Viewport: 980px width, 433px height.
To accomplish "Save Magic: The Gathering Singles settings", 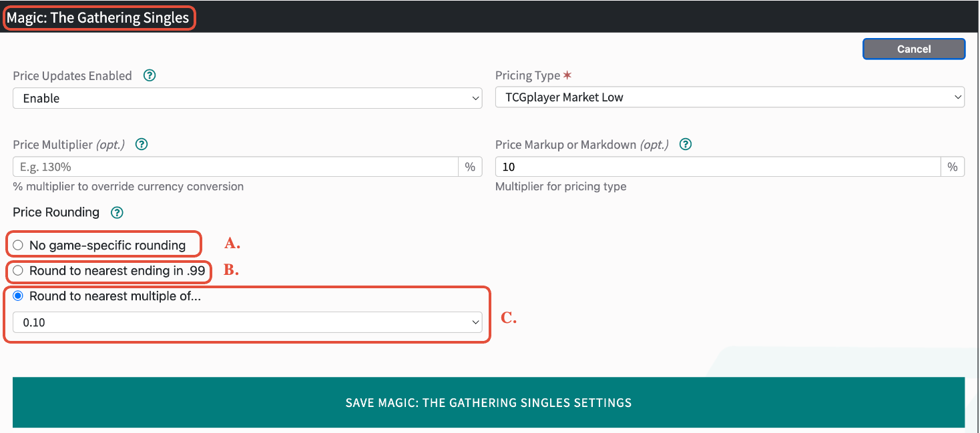I will tap(489, 402).
